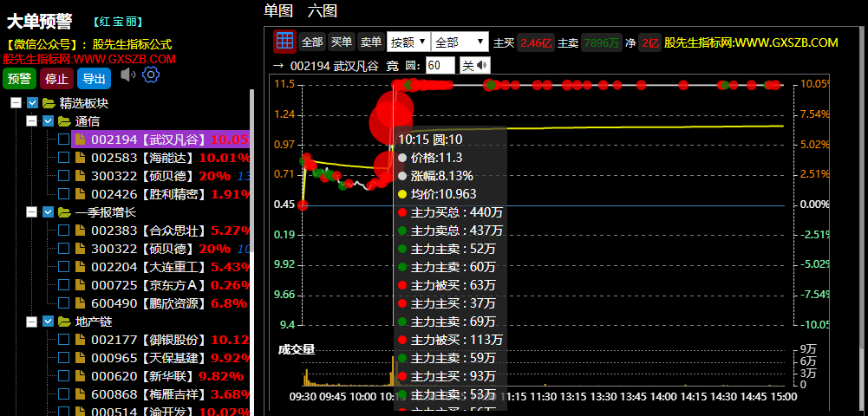Image resolution: width=868 pixels, height=416 pixels.
Task: Click the 精选板块 folder icon
Action: click(49, 103)
